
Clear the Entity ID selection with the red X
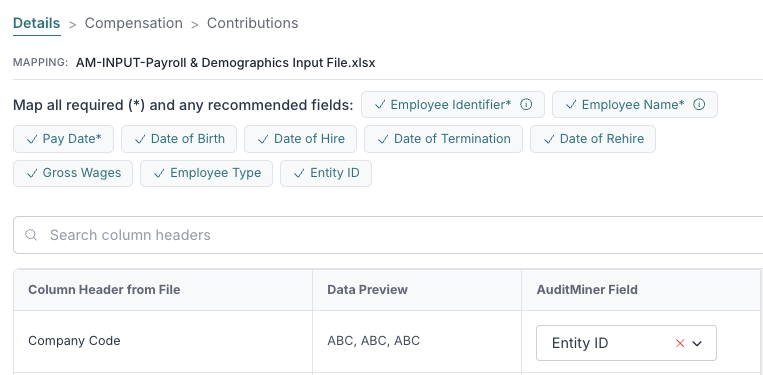(680, 343)
